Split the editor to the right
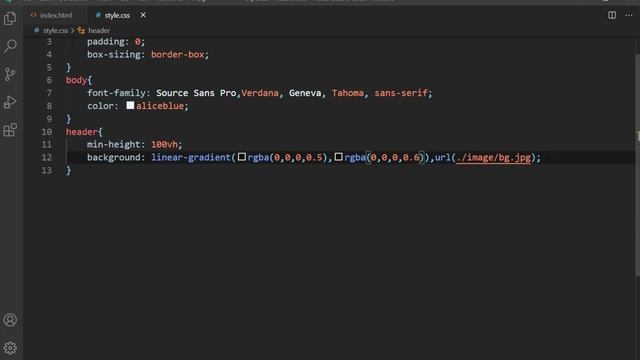This screenshot has height=360, width=640. point(612,16)
